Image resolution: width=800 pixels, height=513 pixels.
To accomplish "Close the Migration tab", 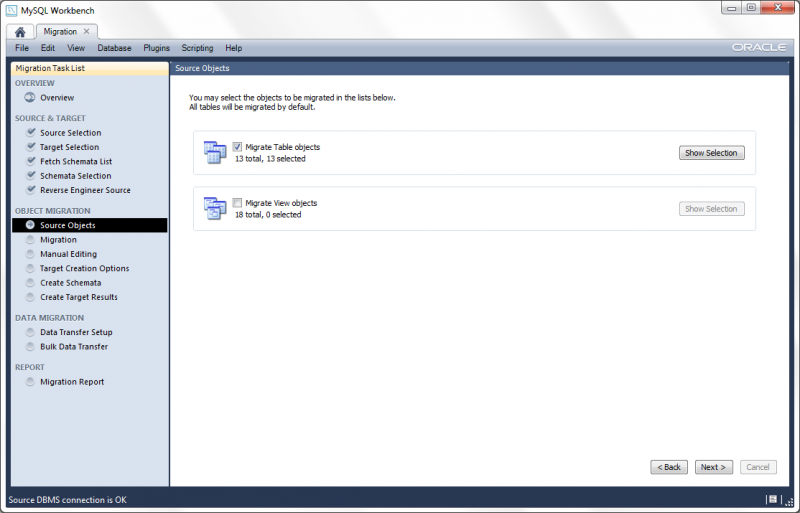I will 87,31.
